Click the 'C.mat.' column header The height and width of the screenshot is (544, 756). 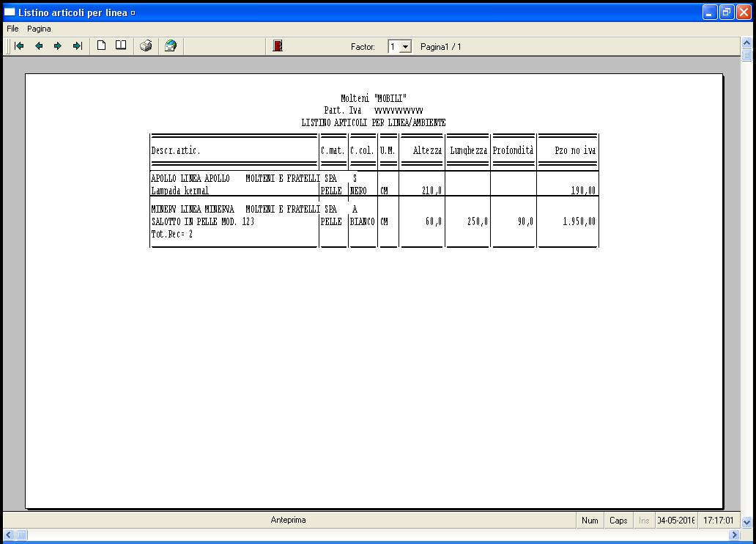point(333,150)
